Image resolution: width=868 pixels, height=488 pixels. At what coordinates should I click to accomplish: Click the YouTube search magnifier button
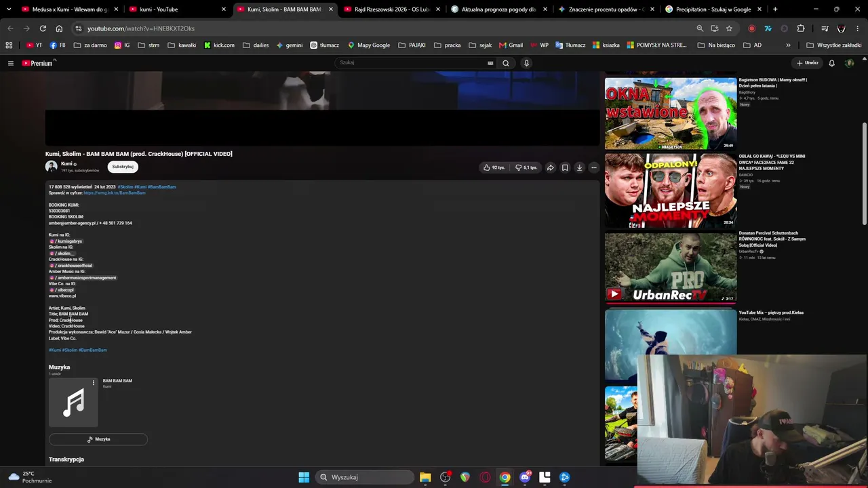(x=505, y=63)
